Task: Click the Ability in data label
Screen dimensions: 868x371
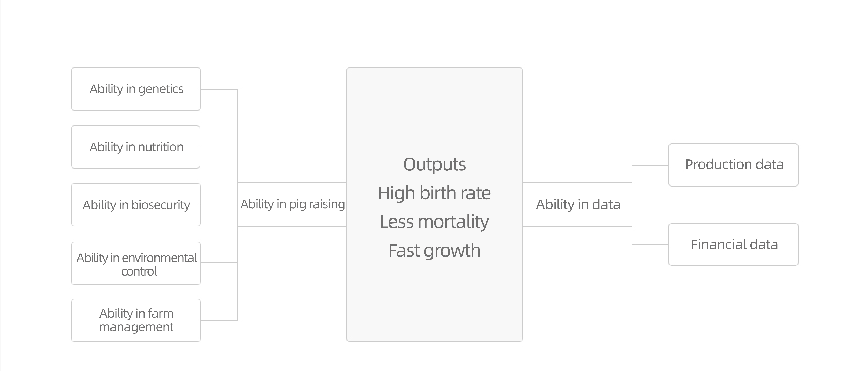Action: pos(578,205)
